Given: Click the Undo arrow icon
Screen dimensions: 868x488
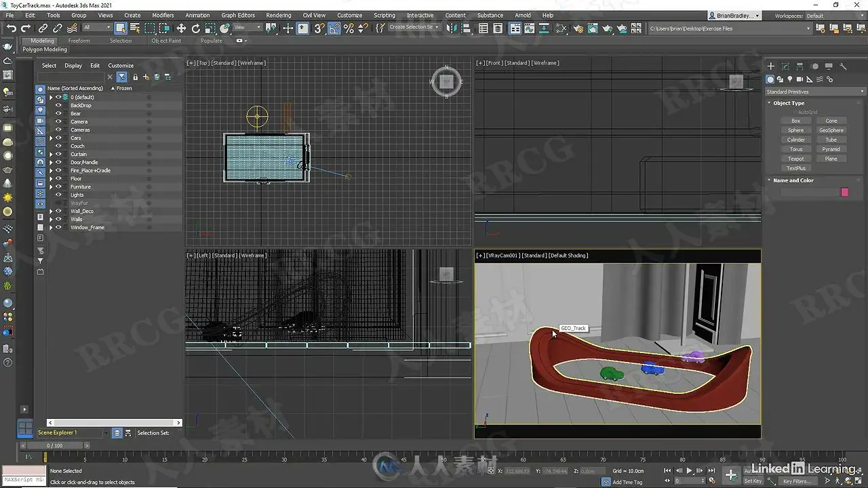Looking at the screenshot, I should point(12,28).
